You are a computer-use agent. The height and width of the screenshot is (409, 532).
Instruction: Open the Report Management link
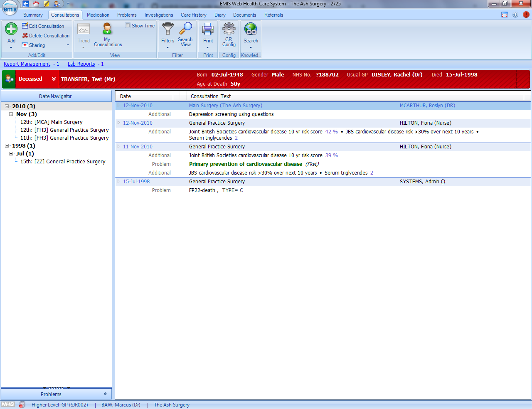(x=27, y=64)
